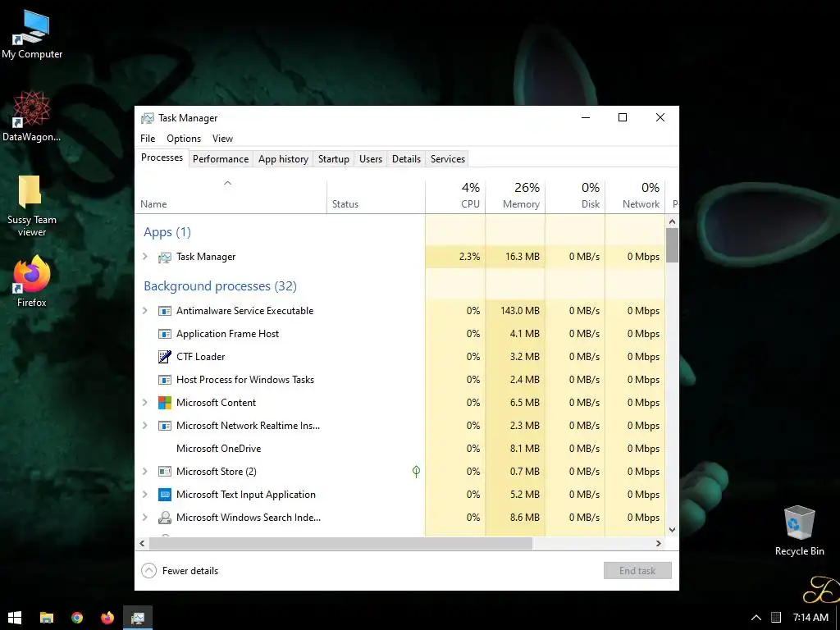
Task: Collapse view with Fewer details arrow
Action: click(x=149, y=571)
